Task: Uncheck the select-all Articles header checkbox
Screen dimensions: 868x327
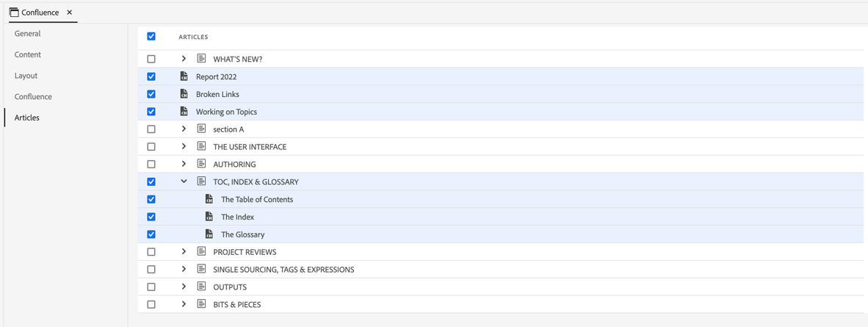Action: [151, 36]
